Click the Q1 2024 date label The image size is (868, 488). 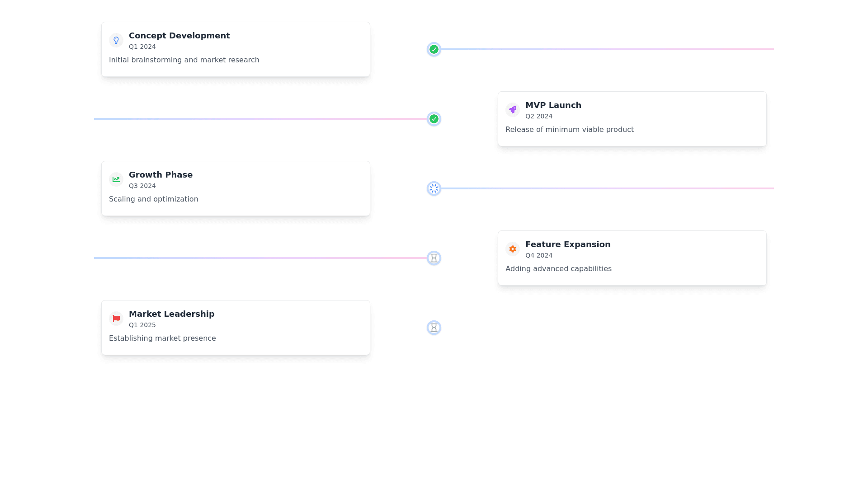[142, 47]
